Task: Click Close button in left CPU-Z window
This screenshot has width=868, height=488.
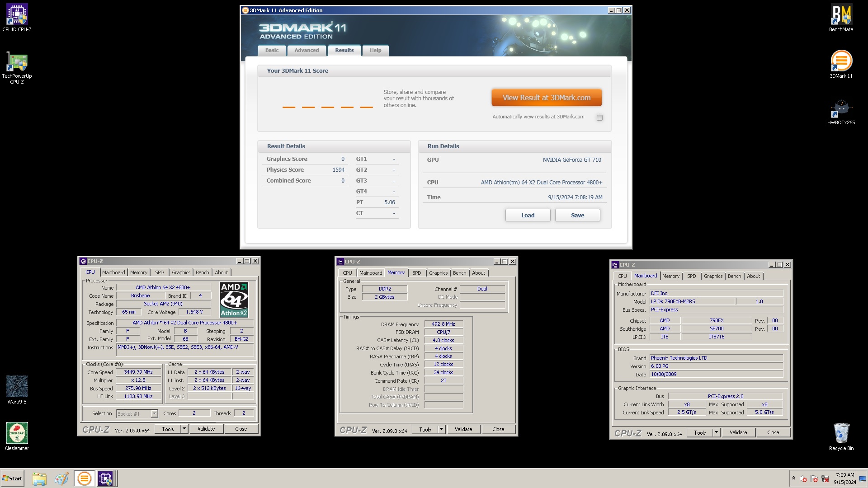Action: click(x=241, y=429)
